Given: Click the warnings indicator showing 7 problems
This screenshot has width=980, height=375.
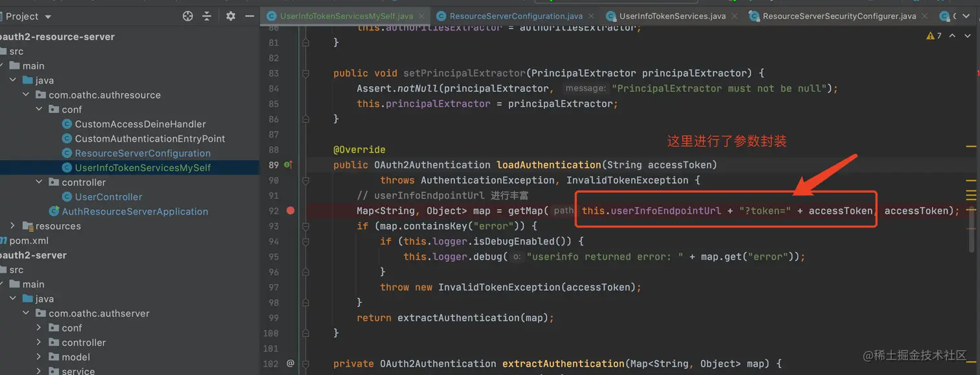Looking at the screenshot, I should 934,36.
